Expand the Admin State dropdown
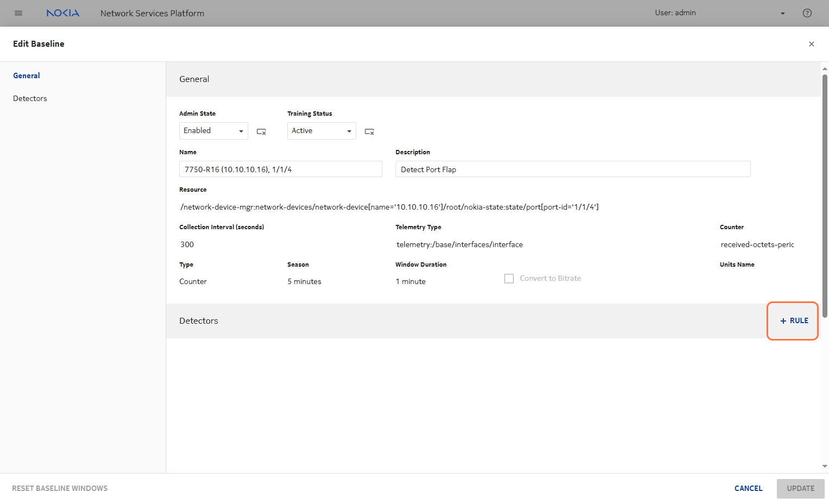Image resolution: width=829 pixels, height=504 pixels. pyautogui.click(x=213, y=131)
